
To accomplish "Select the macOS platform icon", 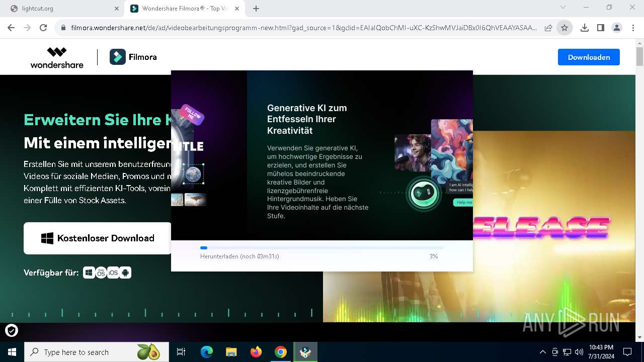I will coord(101,273).
